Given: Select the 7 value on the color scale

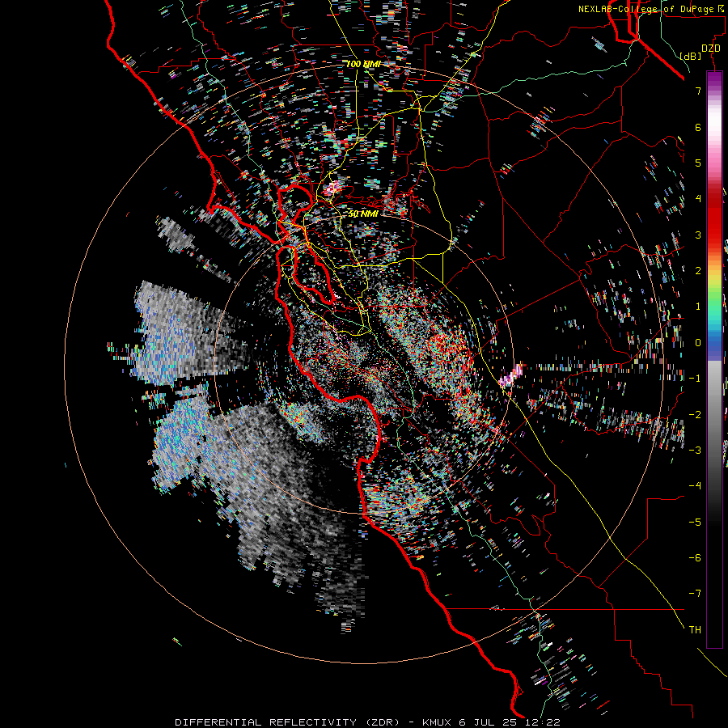Looking at the screenshot, I should (x=698, y=91).
